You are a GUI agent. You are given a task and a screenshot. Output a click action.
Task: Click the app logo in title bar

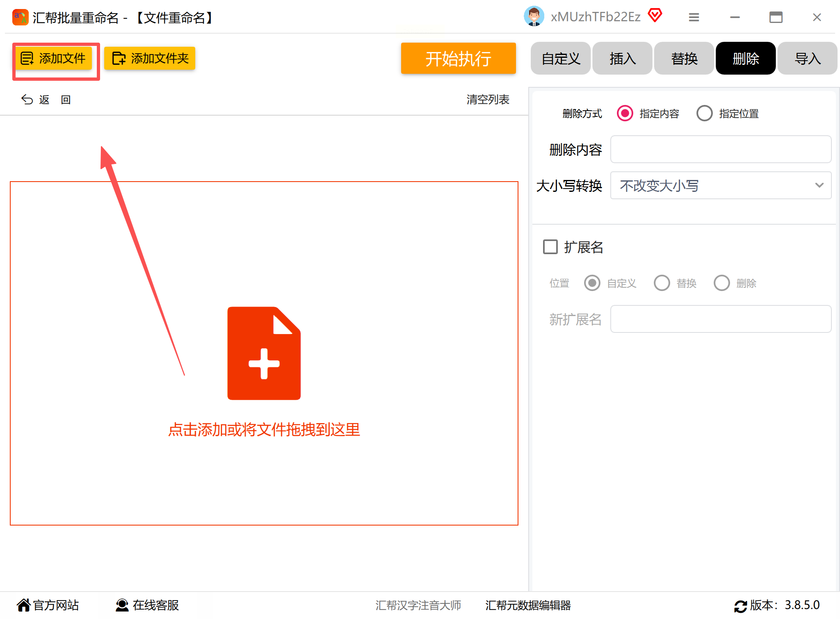coord(20,17)
